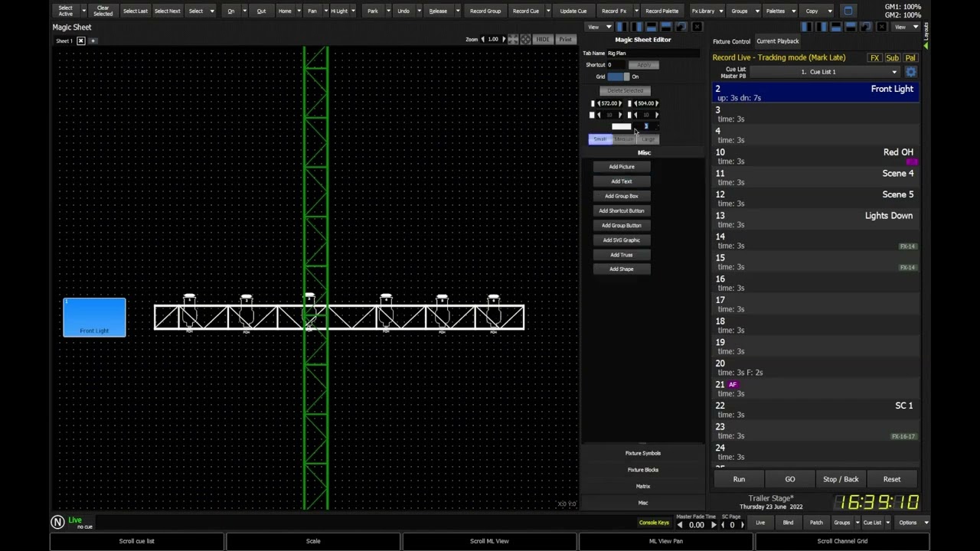
Task: Increase Master Fade Time with right arrow
Action: tap(714, 525)
